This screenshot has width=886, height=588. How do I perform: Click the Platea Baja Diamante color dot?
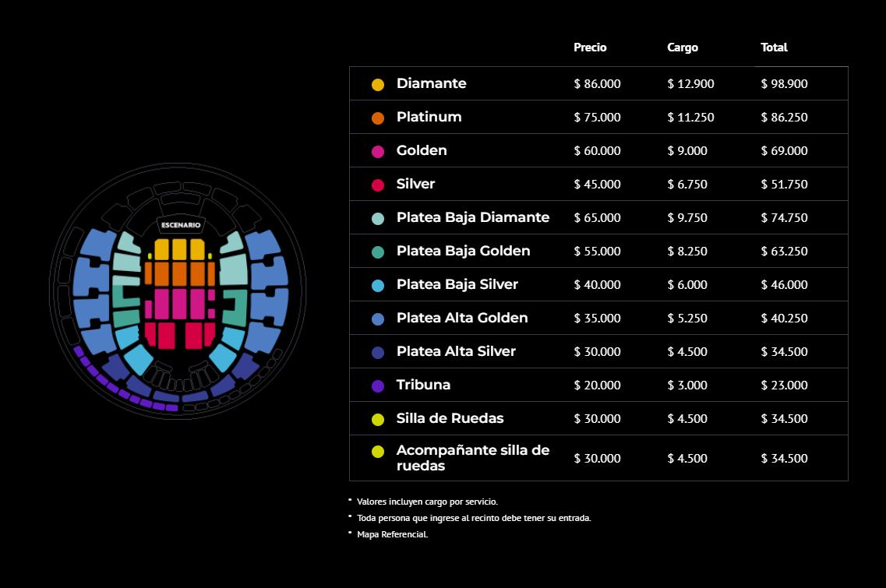[378, 219]
